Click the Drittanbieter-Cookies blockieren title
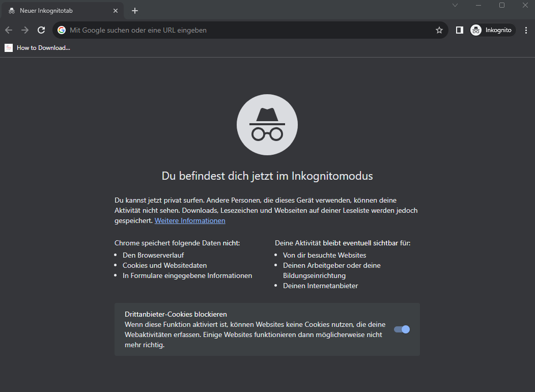 click(x=176, y=314)
